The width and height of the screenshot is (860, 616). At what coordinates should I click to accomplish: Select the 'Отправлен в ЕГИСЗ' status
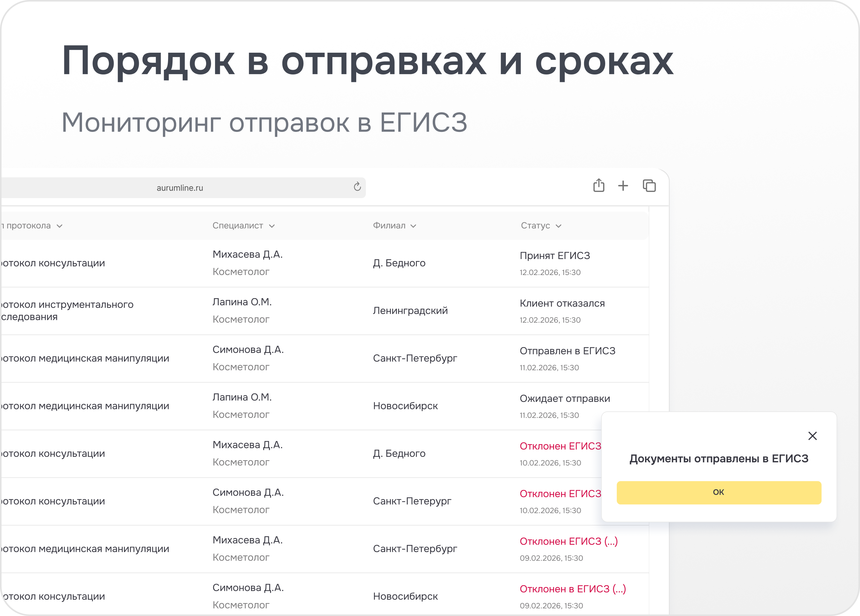567,351
